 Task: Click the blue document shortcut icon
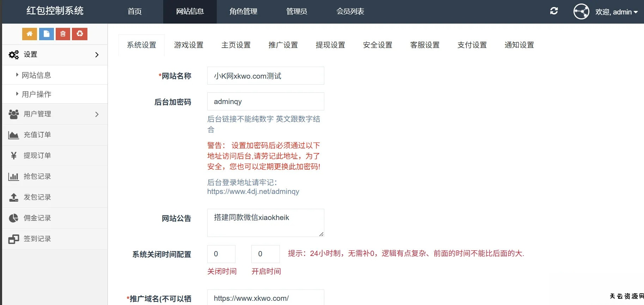pos(46,34)
